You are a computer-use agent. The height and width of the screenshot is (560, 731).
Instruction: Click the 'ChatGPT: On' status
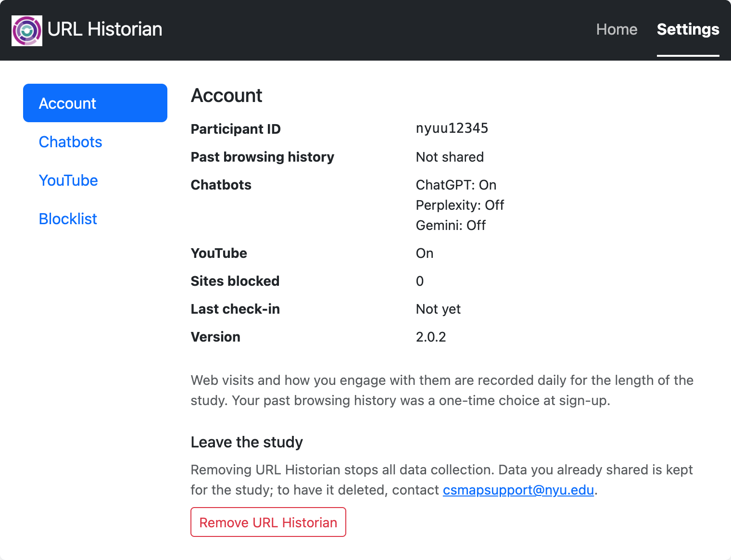[x=456, y=185]
